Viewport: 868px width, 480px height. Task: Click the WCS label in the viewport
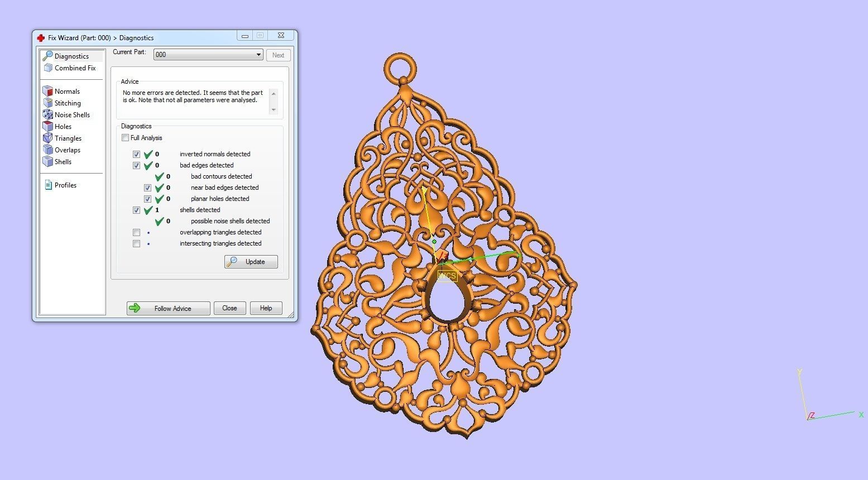point(447,276)
